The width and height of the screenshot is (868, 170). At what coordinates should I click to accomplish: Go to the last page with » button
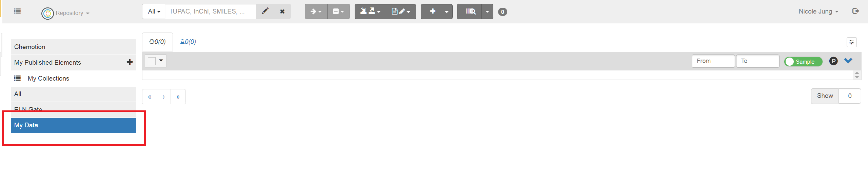[178, 97]
